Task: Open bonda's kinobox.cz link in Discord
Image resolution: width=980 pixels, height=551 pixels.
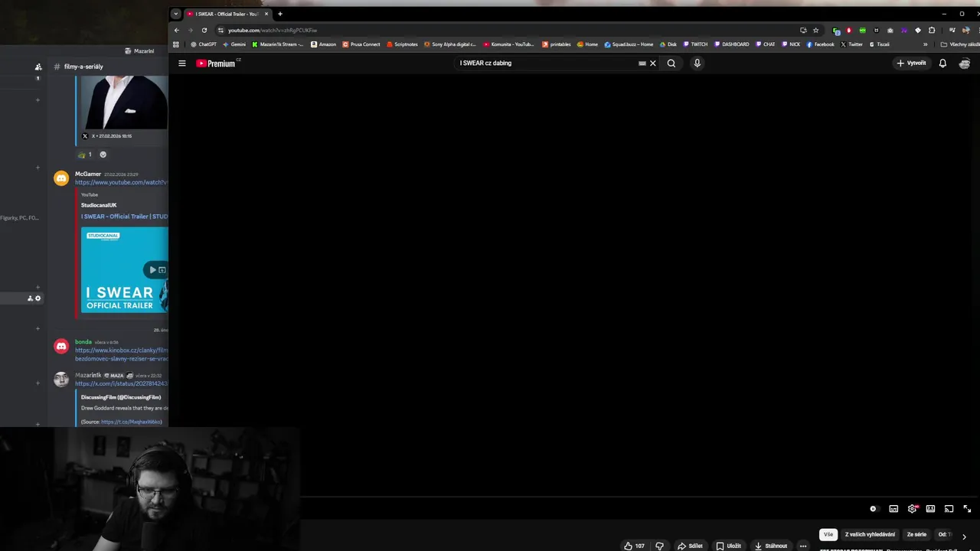Action: click(121, 354)
